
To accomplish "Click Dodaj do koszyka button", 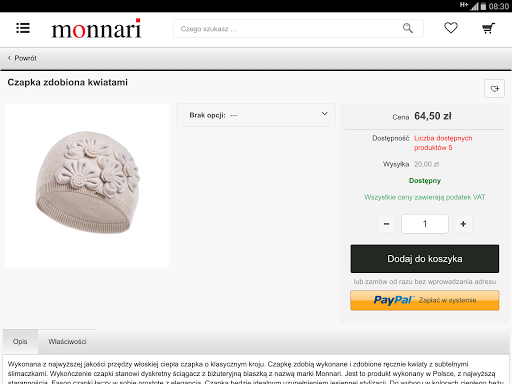I will point(425,259).
